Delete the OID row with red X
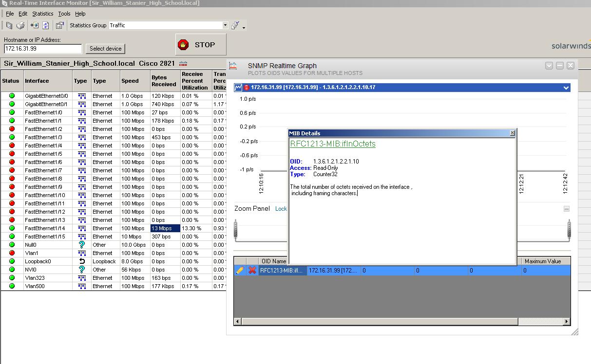Screen dimensions: 591x364 tap(252, 271)
